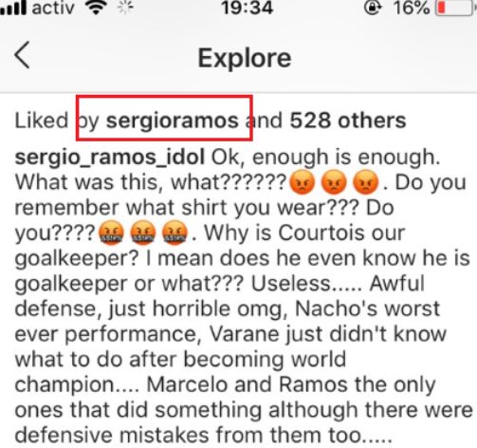
Task: Tap the first cursing face emoji
Action: (111, 233)
